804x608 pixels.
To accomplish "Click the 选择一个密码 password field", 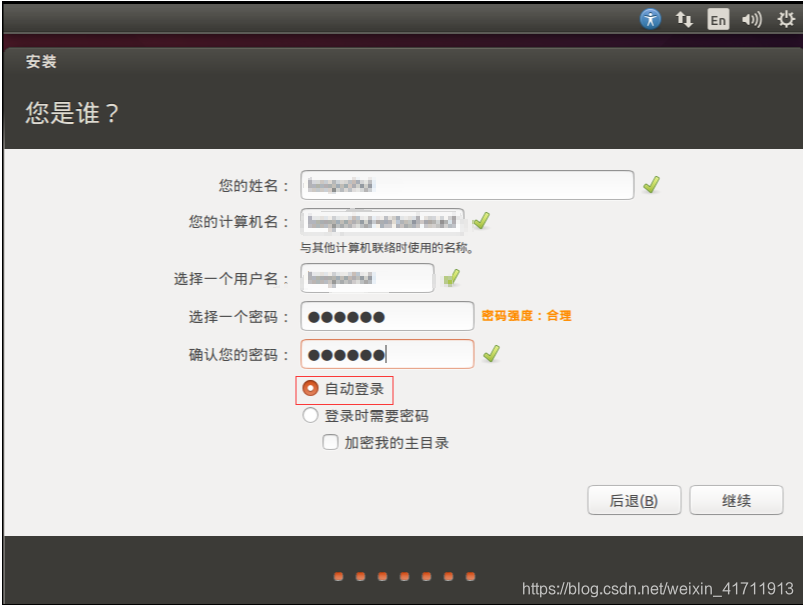I will (x=387, y=316).
